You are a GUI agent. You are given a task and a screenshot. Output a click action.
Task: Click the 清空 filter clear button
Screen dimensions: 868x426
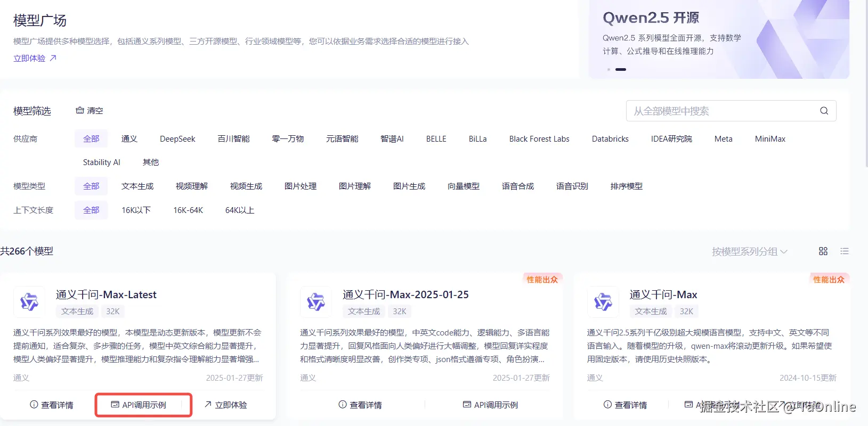click(x=90, y=111)
